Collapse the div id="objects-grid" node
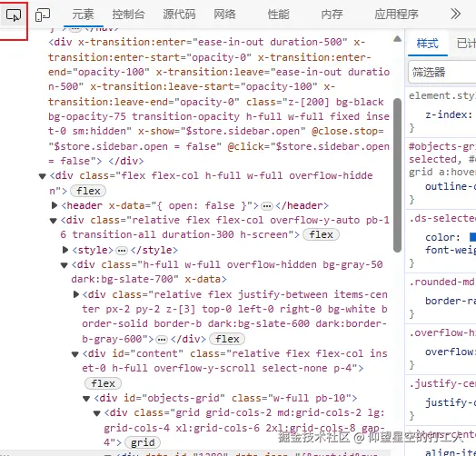476x456 pixels. [86, 399]
